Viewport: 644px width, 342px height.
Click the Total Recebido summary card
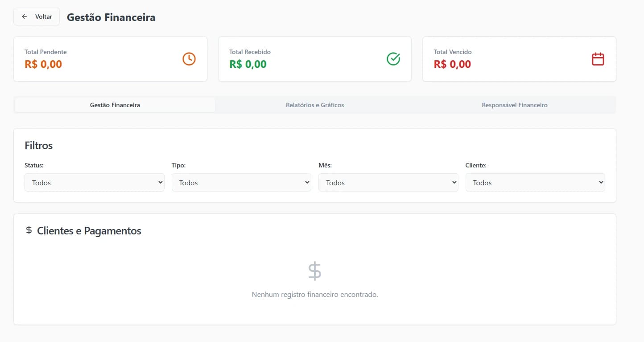pos(314,58)
